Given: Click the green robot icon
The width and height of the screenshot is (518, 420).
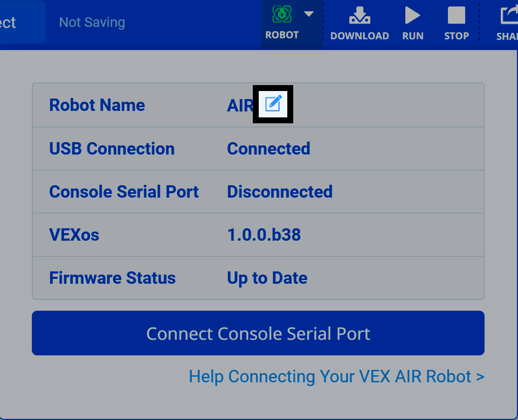Looking at the screenshot, I should point(282,15).
